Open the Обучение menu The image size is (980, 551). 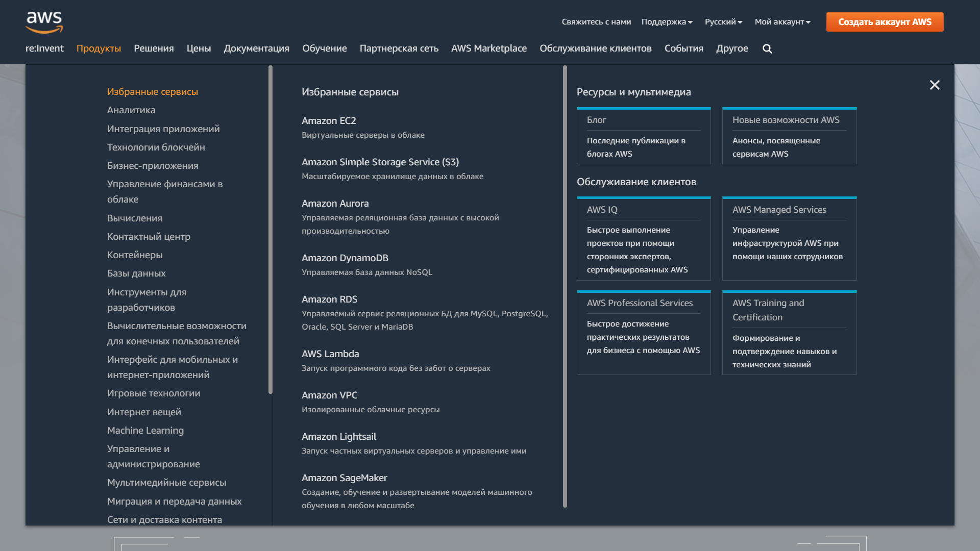tap(324, 48)
